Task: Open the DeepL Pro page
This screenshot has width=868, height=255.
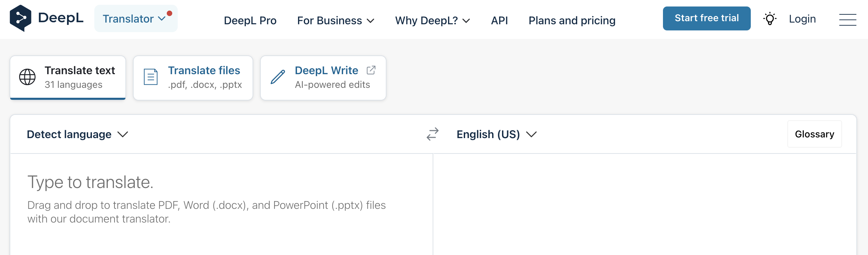Action: pos(250,21)
